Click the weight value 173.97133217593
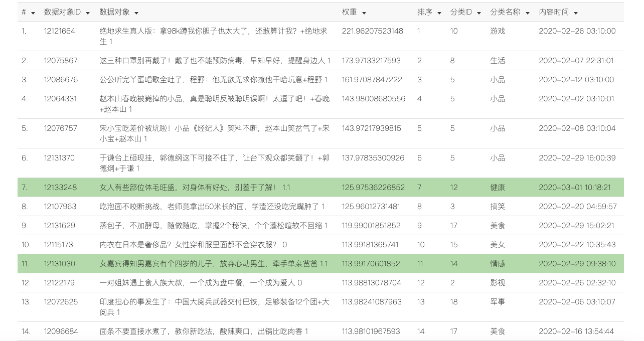This screenshot has width=644, height=341. click(x=371, y=61)
